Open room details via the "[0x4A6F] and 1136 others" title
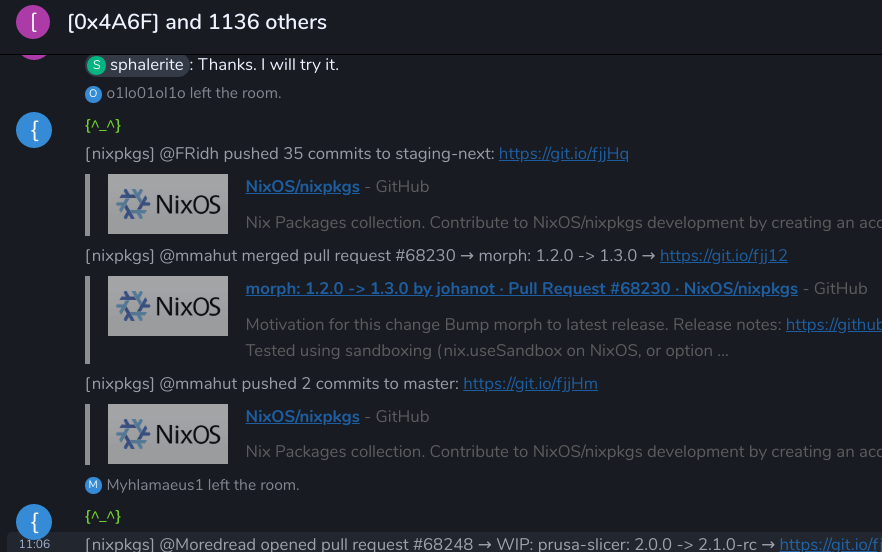Screen dimensions: 882x552 pyautogui.click(x=197, y=22)
